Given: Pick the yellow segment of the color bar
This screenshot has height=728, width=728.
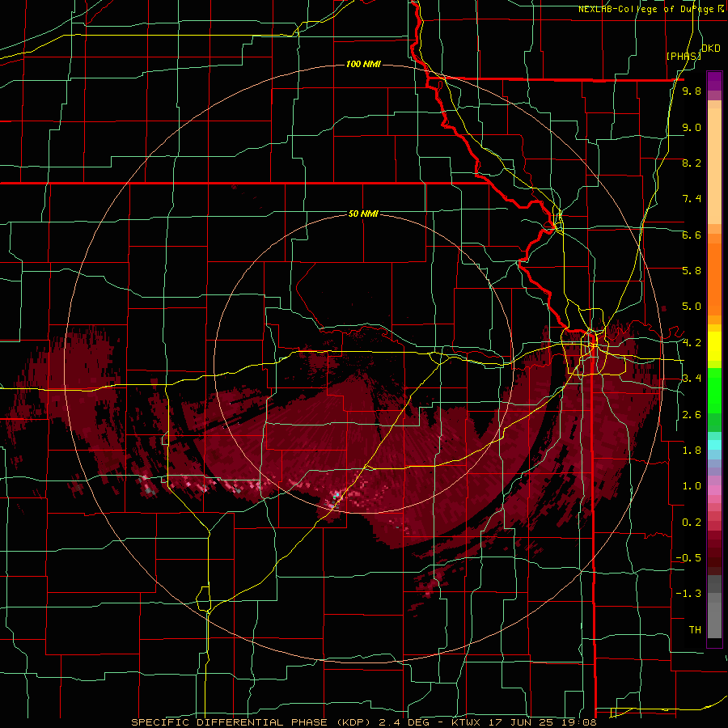Looking at the screenshot, I should tap(714, 346).
